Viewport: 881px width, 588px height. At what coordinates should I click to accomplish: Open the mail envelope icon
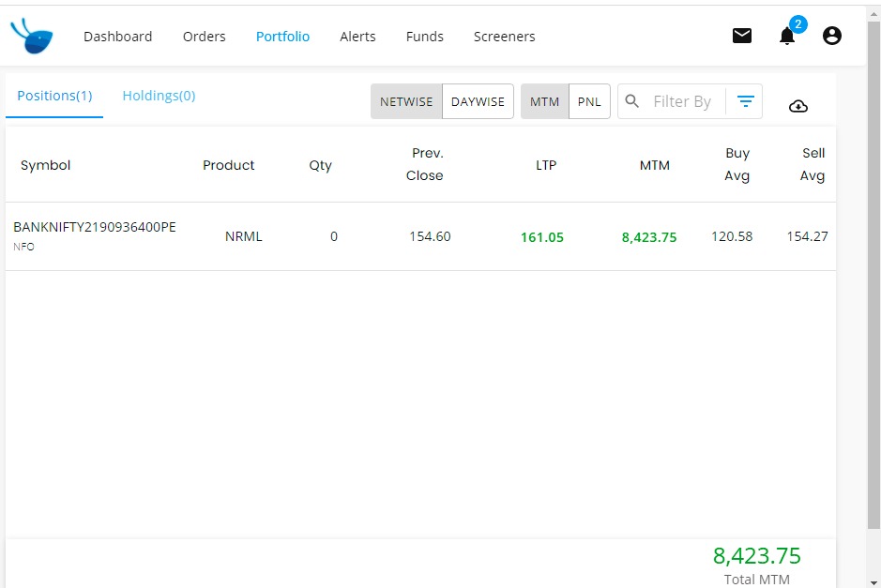pos(741,36)
